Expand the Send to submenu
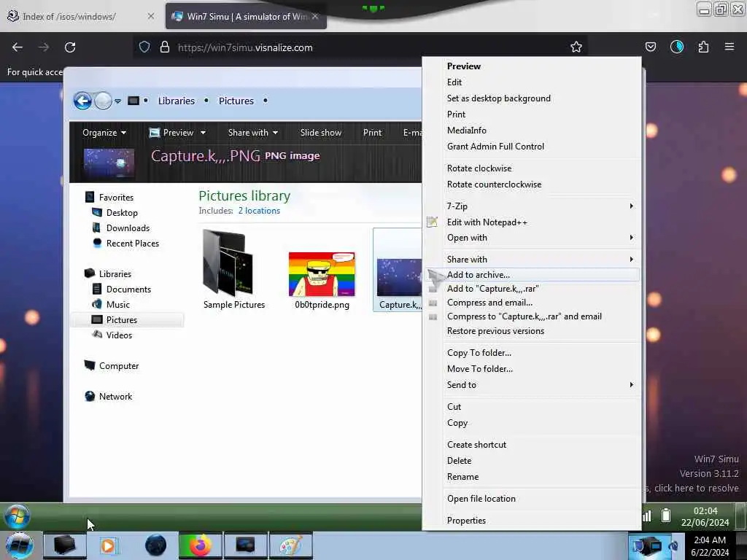The width and height of the screenshot is (747, 560). tap(541, 385)
